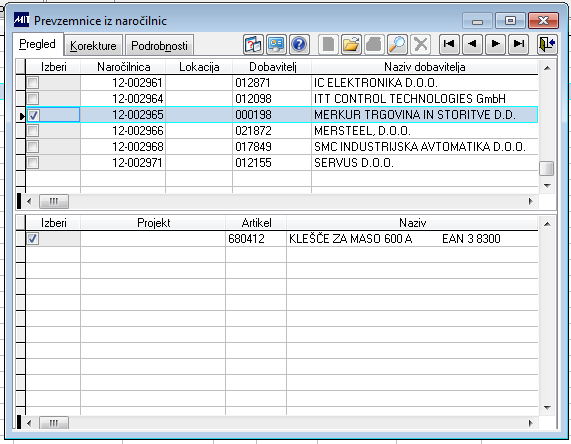The image size is (571, 444).
Task: Go to first record arrow button
Action: click(449, 44)
